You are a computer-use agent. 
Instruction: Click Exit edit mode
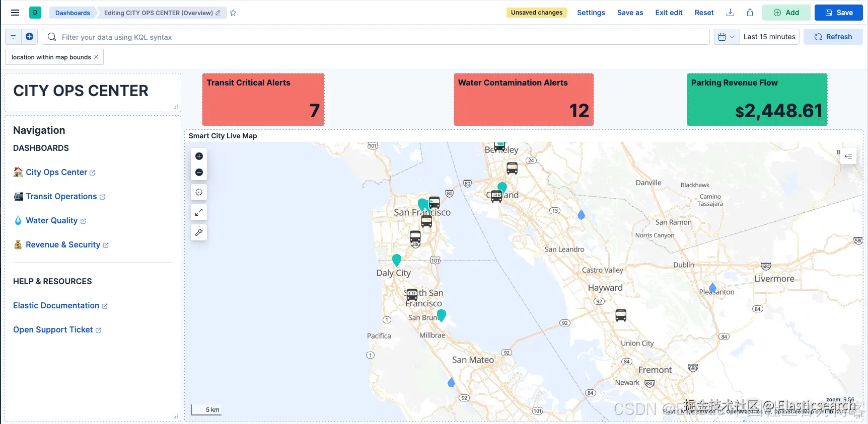coord(669,13)
